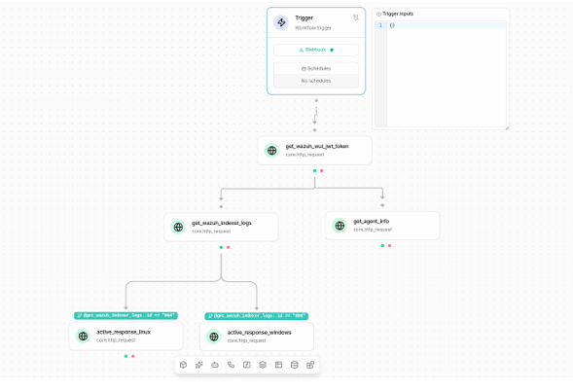
Task: Select the get_wazuh_wui_jwt_token node title
Action: pyautogui.click(x=317, y=146)
